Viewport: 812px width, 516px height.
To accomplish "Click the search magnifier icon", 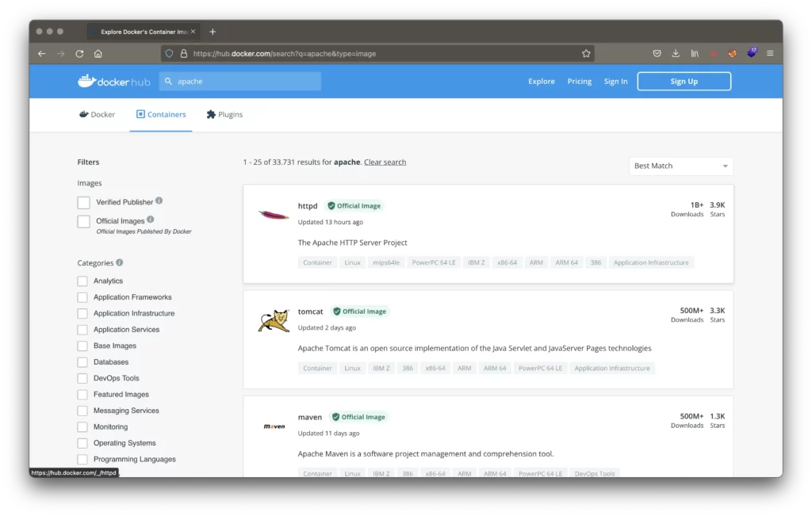I will point(168,82).
